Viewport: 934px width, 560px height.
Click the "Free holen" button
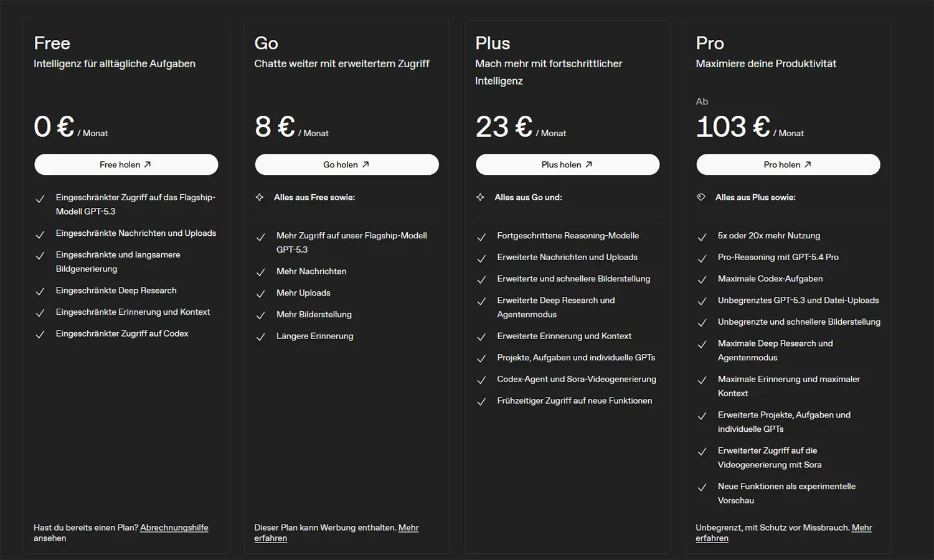coord(126,165)
